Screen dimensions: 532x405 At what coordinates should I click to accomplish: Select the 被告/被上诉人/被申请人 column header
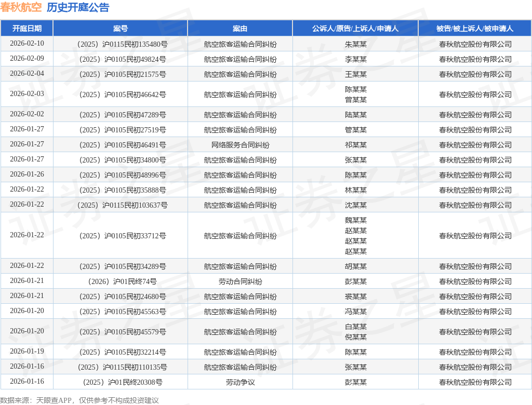(x=475, y=29)
